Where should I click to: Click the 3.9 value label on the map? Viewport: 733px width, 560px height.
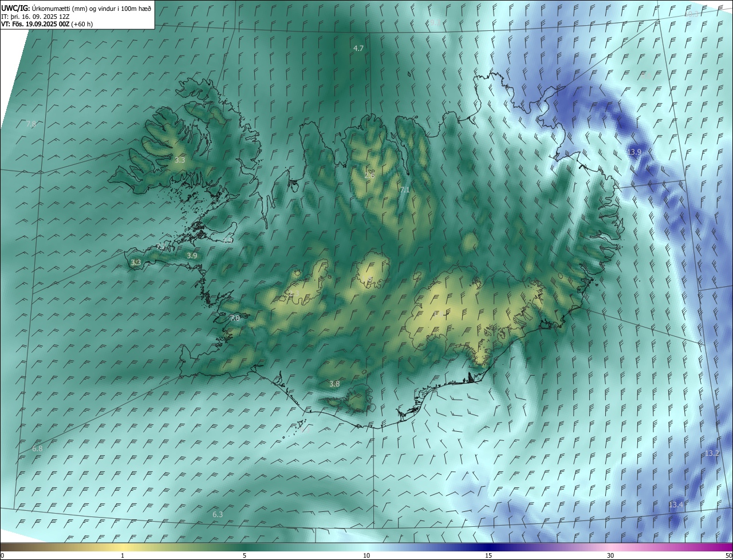[192, 255]
